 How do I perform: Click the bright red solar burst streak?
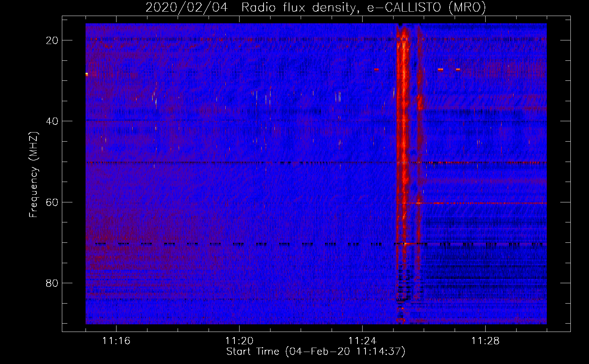403,135
